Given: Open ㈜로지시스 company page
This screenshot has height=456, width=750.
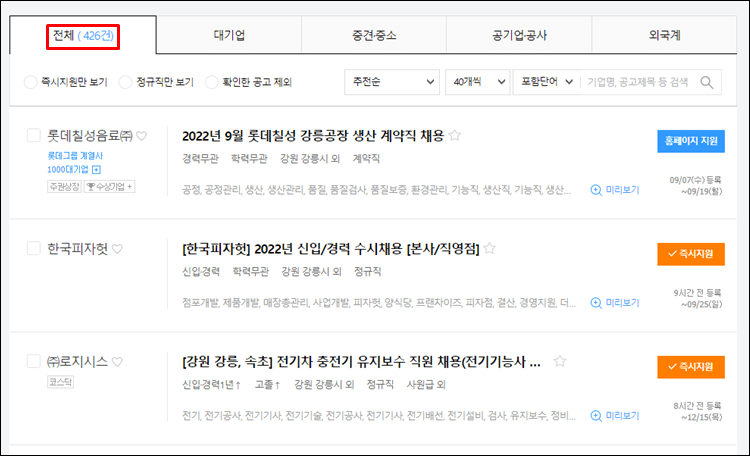Looking at the screenshot, I should [x=77, y=362].
